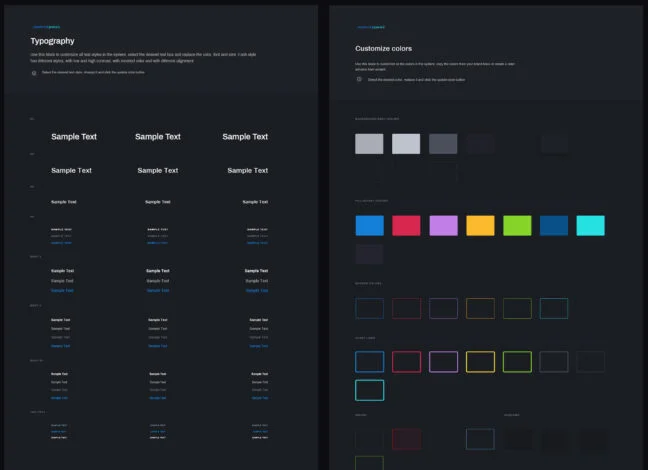Screen dimensions: 648x470
Task: Pick the medium light gray filled swatch
Action: click(369, 143)
